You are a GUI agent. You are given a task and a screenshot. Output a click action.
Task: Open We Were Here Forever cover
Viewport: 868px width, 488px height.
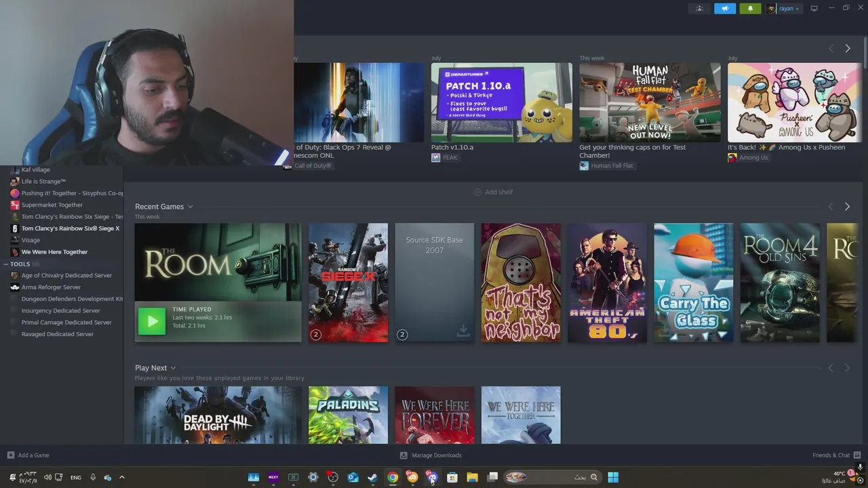[435, 415]
